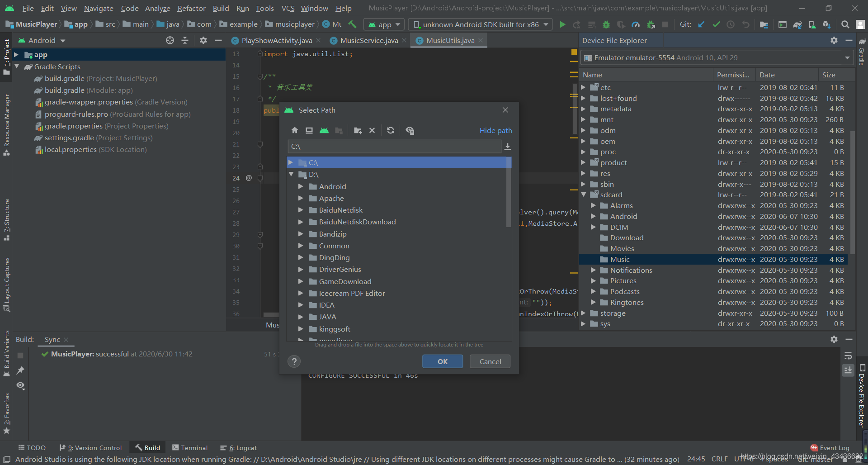The width and height of the screenshot is (868, 465).
Task: Click the Delete X icon in dialog toolbar
Action: coord(372,130)
